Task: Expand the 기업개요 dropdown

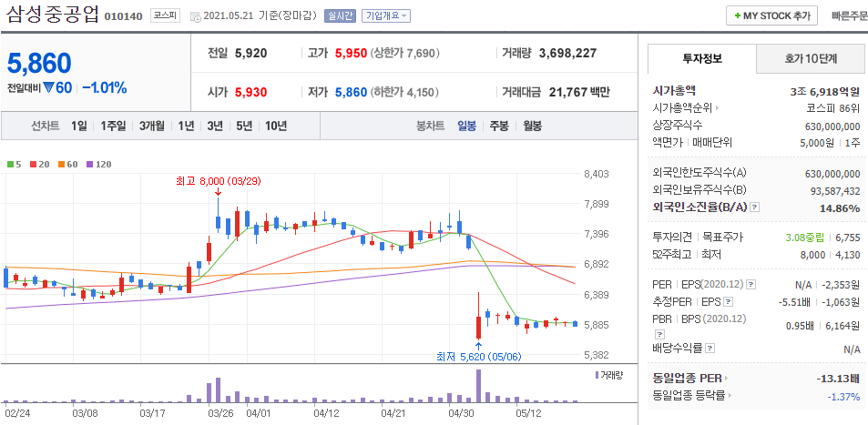Action: [x=386, y=16]
